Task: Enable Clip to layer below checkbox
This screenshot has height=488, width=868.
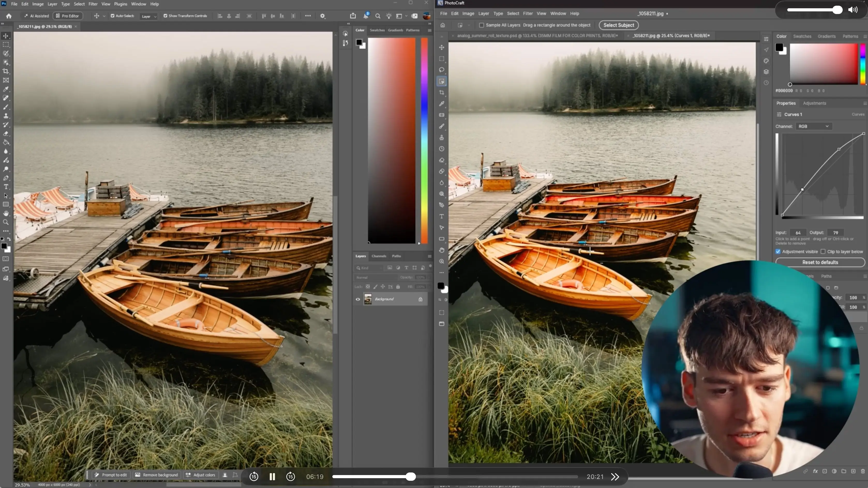Action: pos(823,252)
